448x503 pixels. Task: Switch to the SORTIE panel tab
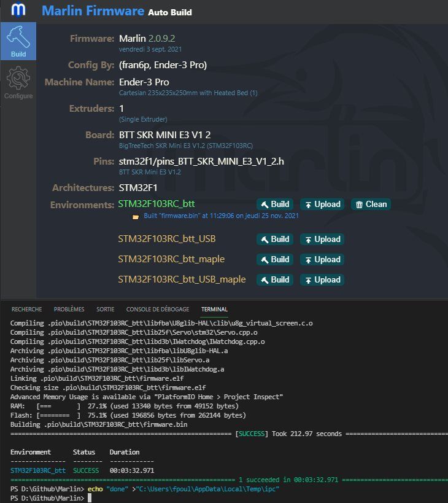click(x=105, y=310)
